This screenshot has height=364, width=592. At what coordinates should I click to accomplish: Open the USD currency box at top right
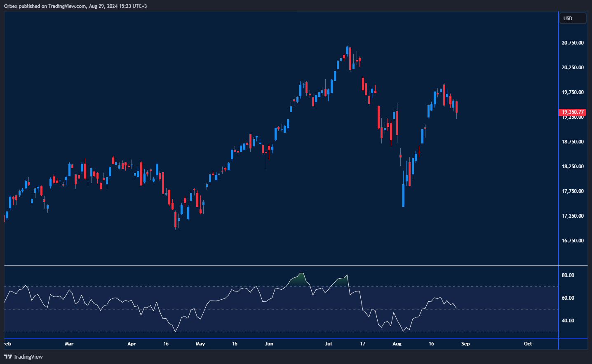pyautogui.click(x=573, y=18)
